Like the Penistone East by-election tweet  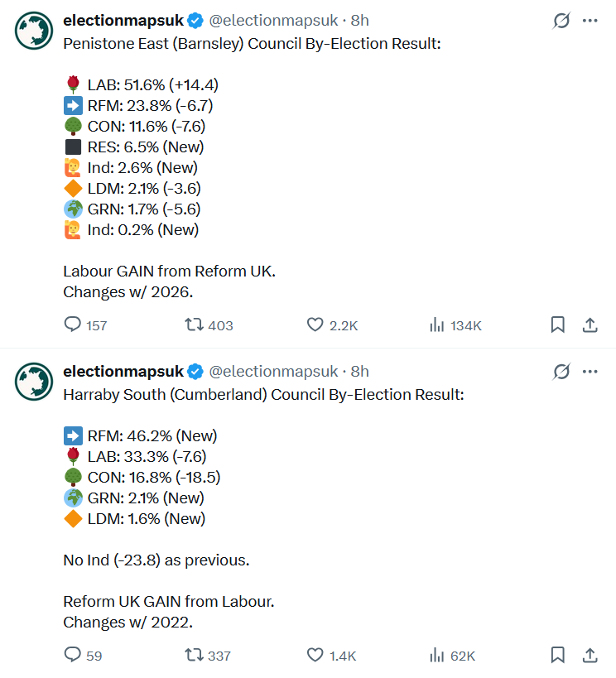[x=332, y=325]
